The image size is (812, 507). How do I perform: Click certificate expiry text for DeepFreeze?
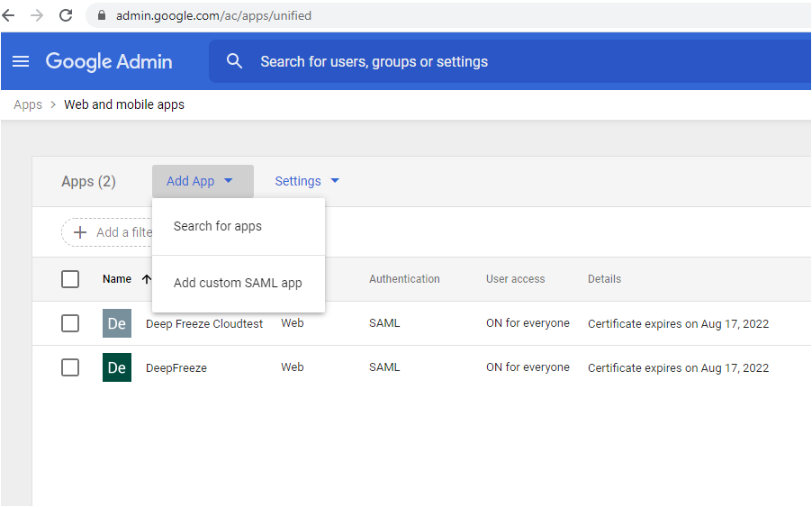[x=678, y=367]
